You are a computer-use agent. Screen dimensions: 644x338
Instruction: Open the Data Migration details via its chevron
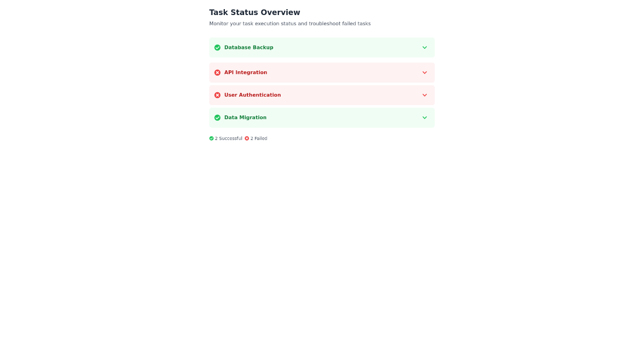[425, 117]
